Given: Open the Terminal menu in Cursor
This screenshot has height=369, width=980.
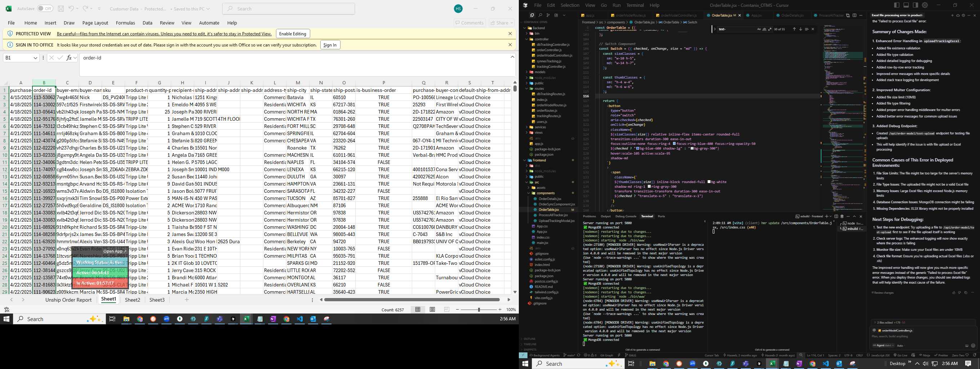Looking at the screenshot, I should (635, 5).
